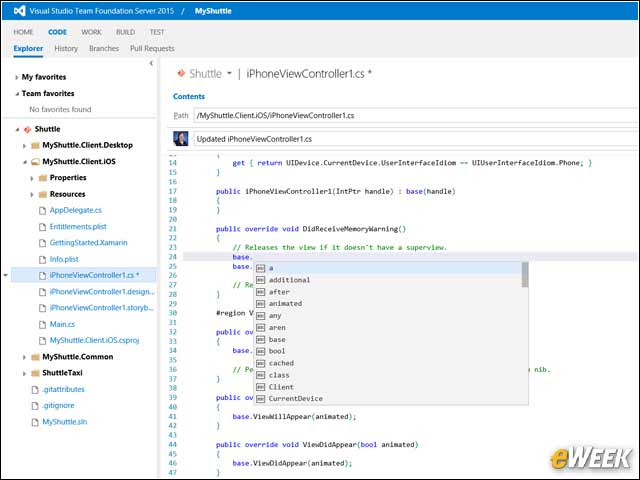
Task: Open the HOME hub
Action: [x=23, y=32]
